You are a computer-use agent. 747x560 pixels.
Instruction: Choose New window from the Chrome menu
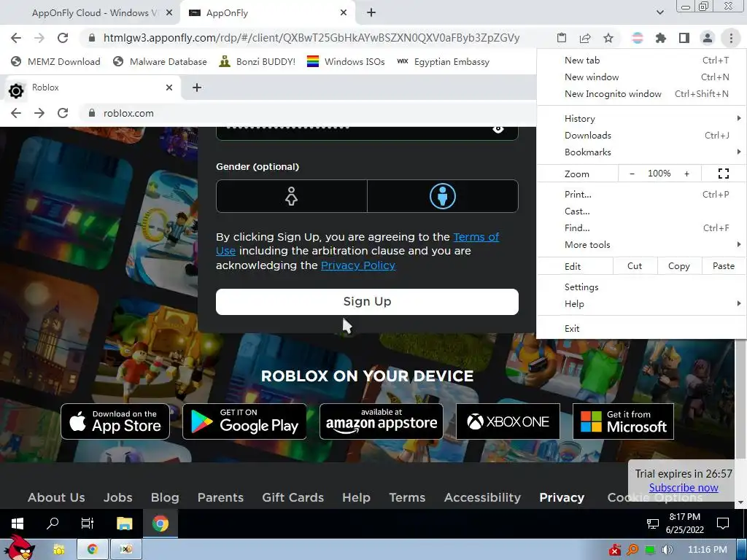(x=641, y=77)
